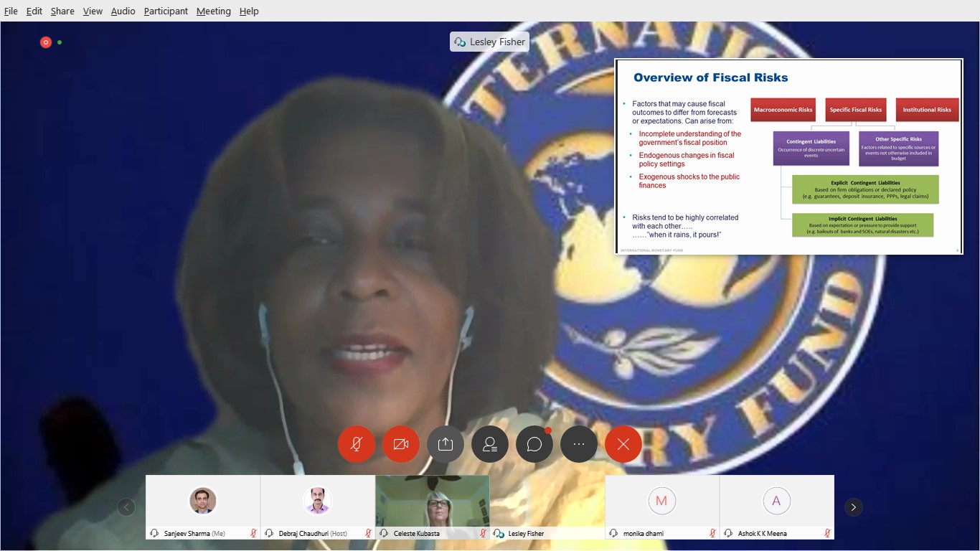
Task: Click muted mic icon for monika dhami
Action: (x=712, y=533)
